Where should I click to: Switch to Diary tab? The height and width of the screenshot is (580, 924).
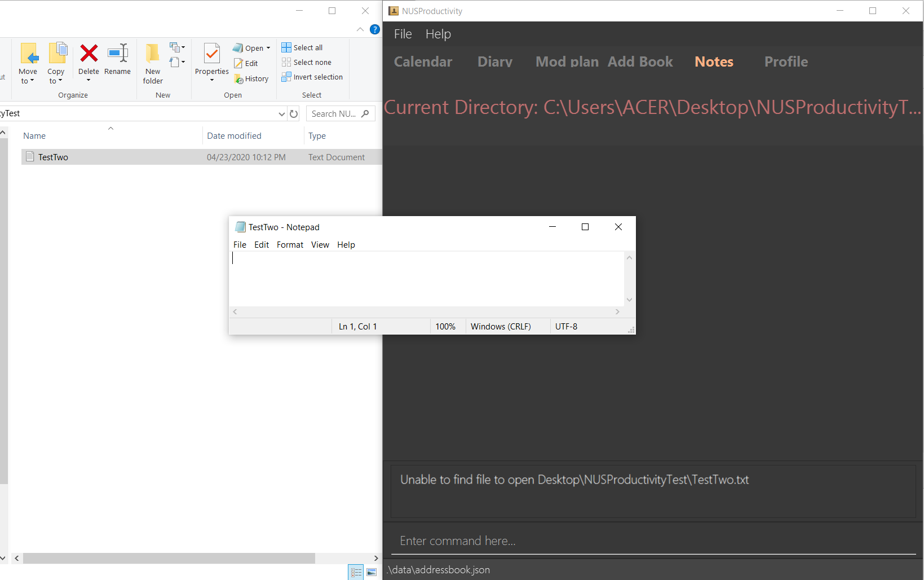[495, 61]
